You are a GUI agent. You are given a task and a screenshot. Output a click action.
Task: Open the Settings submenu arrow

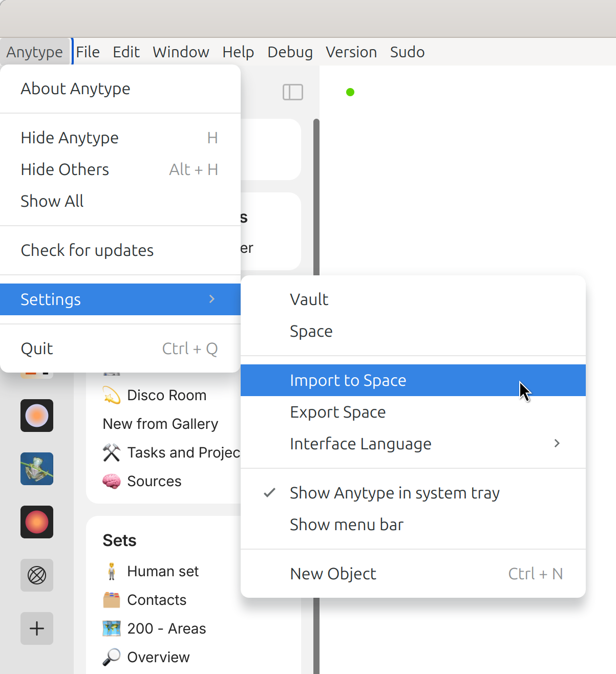pos(212,299)
